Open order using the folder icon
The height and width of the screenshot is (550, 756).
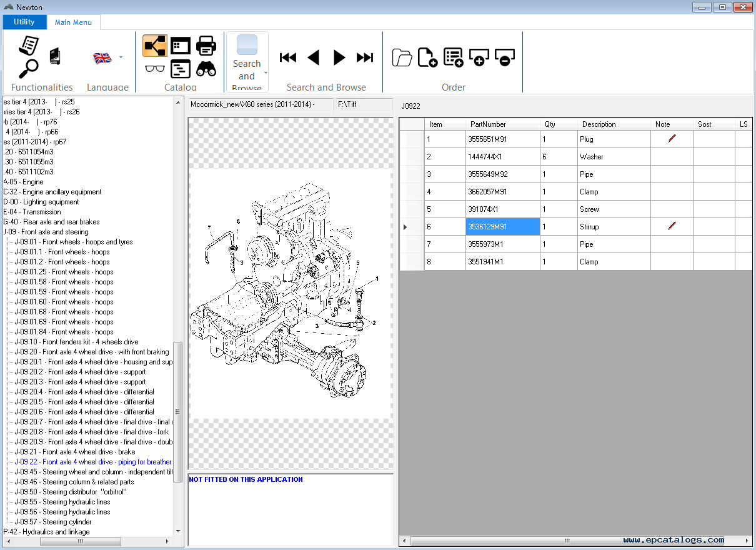click(402, 57)
